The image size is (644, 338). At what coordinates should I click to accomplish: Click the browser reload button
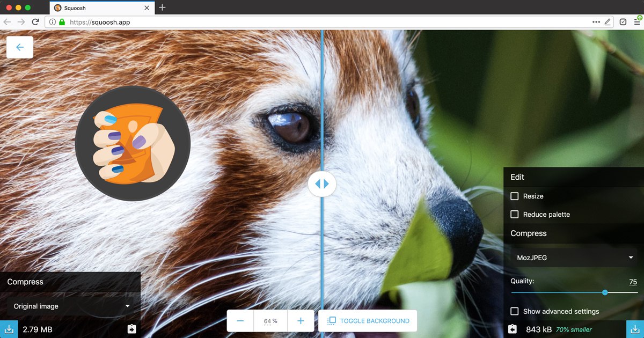pyautogui.click(x=35, y=22)
